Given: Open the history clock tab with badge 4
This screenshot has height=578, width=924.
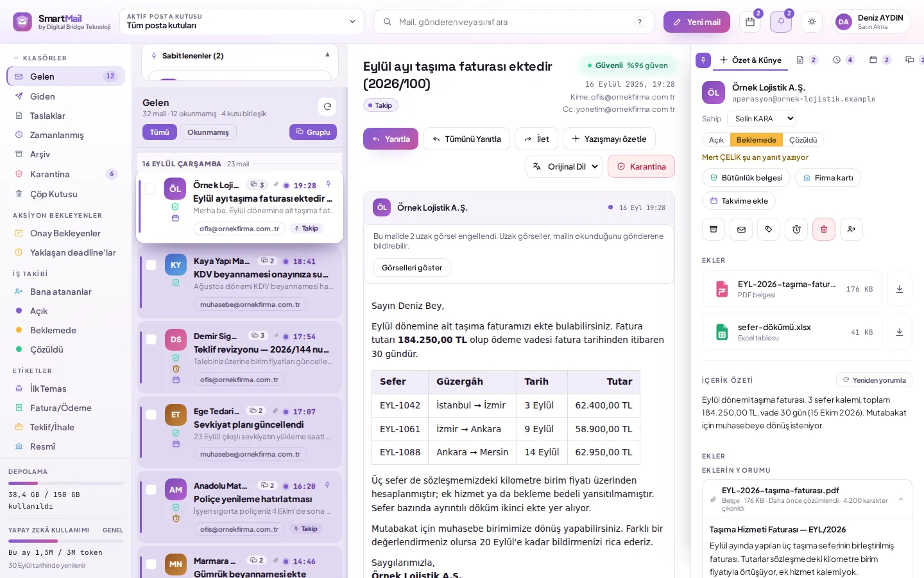Looking at the screenshot, I should [843, 60].
